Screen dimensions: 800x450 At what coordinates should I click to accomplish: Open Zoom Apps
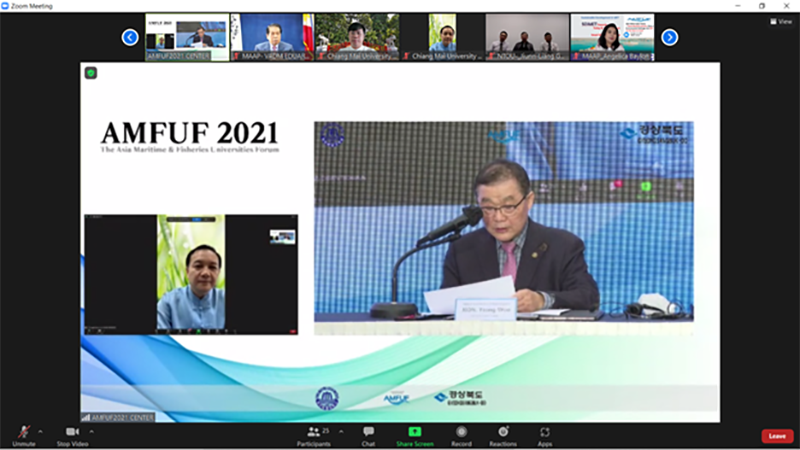544,436
